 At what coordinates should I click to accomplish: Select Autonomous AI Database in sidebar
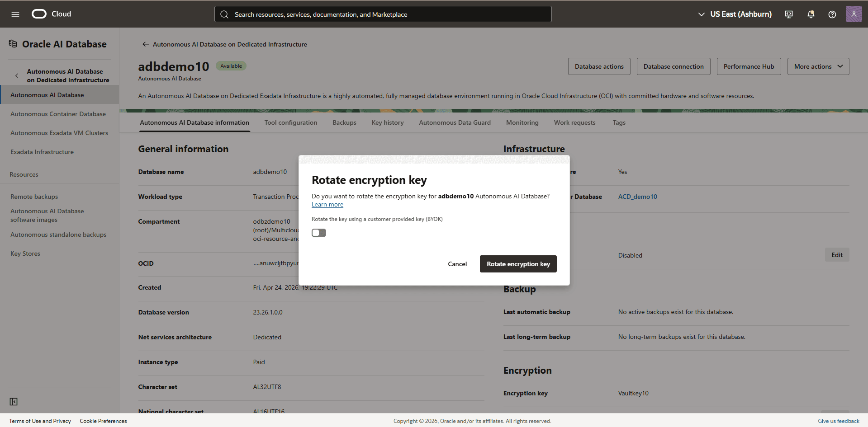click(x=59, y=95)
